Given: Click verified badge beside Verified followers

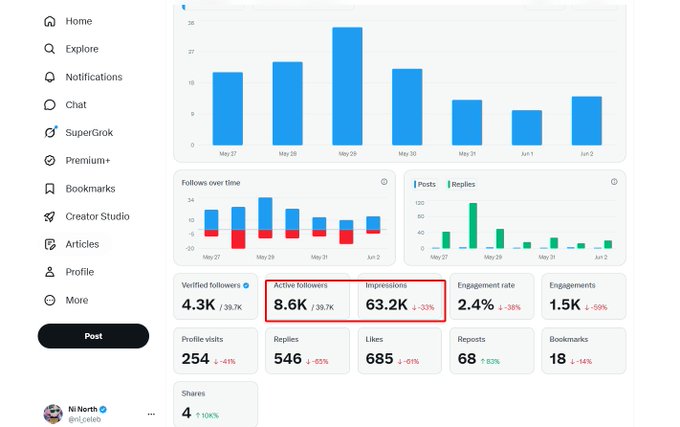Looking at the screenshot, I should (246, 286).
